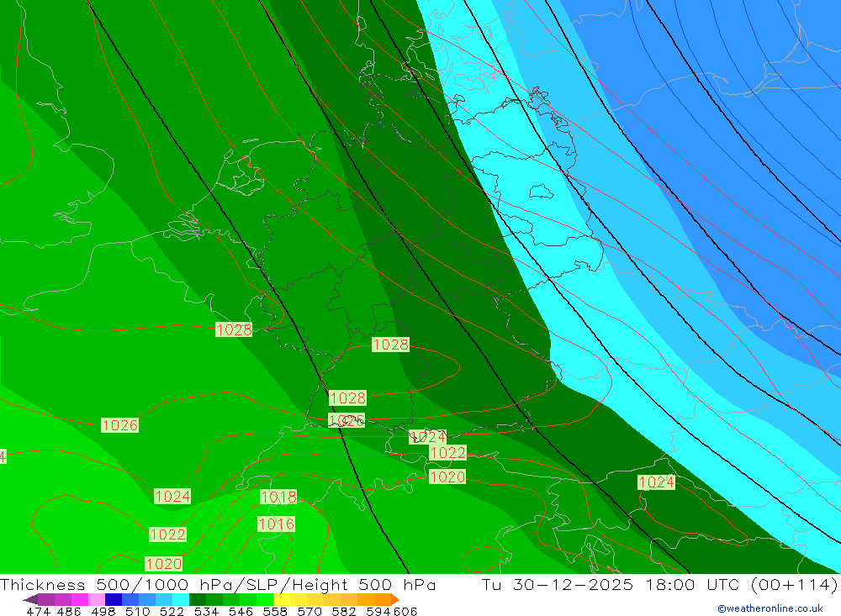The image size is (841, 616).
Task: Click the 1018 isobar label
Action: tap(278, 497)
